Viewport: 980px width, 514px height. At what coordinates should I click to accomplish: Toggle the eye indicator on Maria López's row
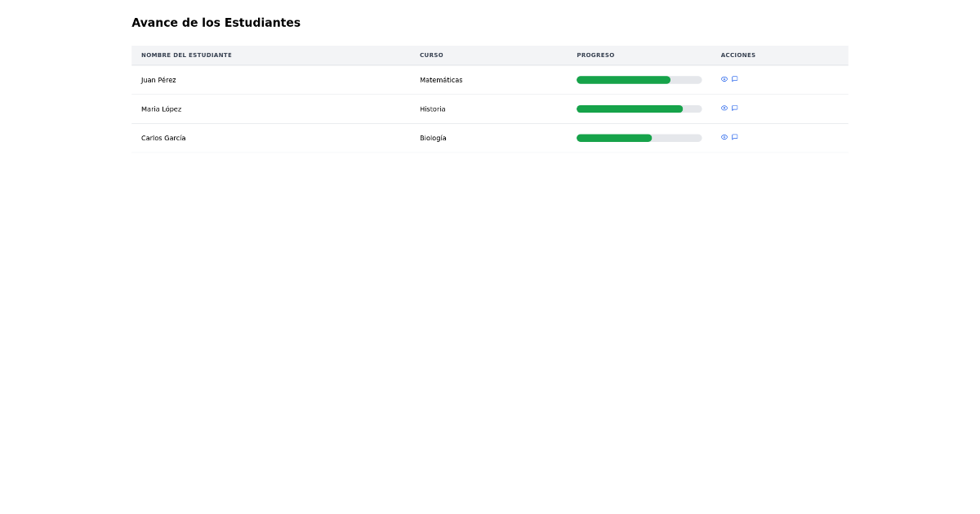coord(724,108)
